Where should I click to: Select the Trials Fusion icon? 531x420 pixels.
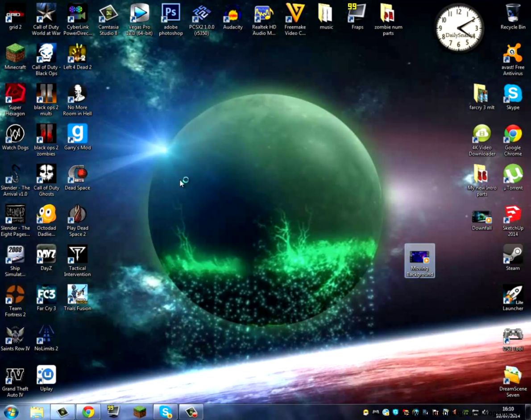coord(78,298)
